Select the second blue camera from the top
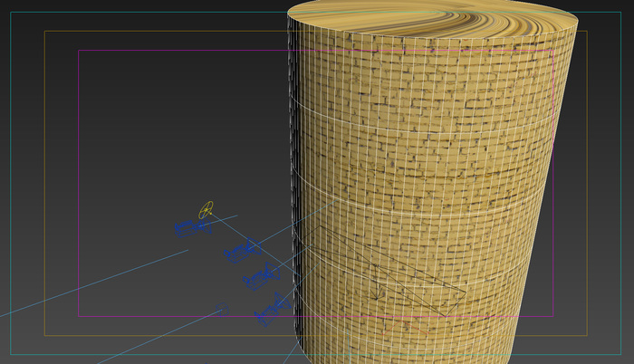Screen dimensions: 634x364 tap(243, 251)
